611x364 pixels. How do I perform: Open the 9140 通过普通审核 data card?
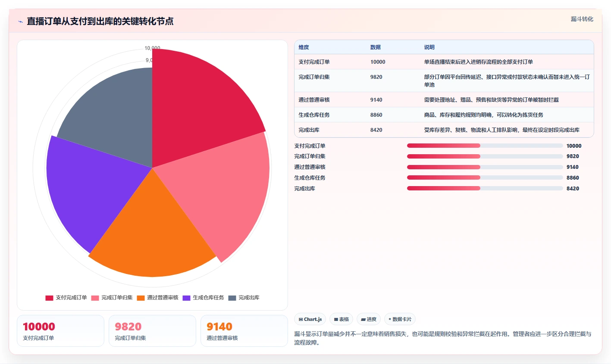[x=244, y=331]
